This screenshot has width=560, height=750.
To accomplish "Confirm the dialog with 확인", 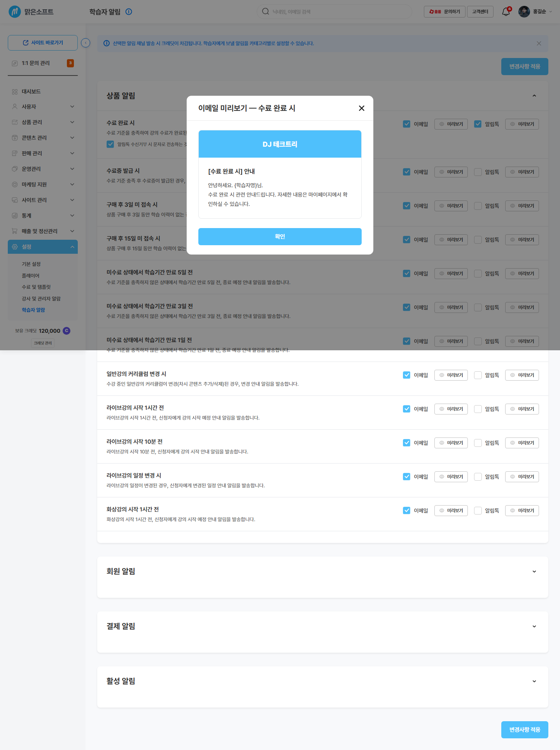I will pyautogui.click(x=280, y=237).
